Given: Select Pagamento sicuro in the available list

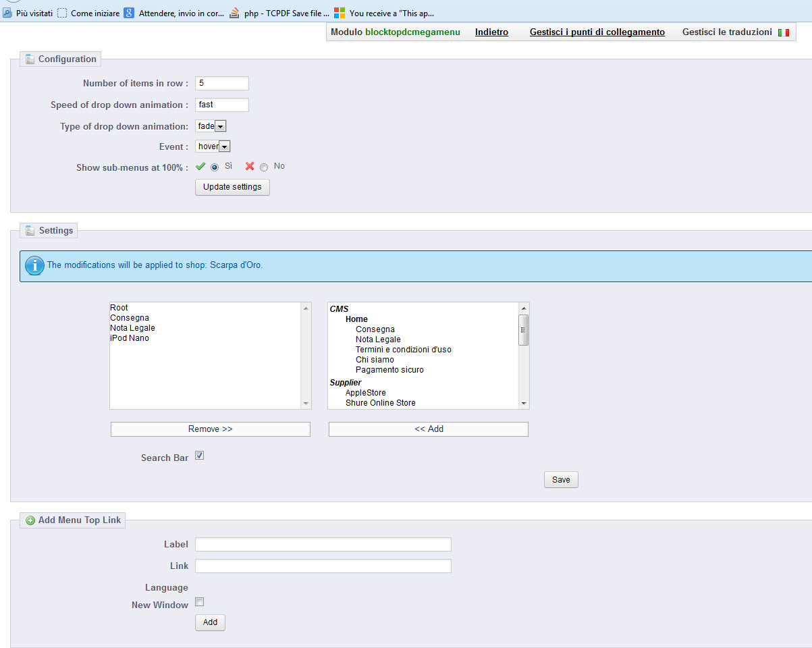Looking at the screenshot, I should [389, 370].
